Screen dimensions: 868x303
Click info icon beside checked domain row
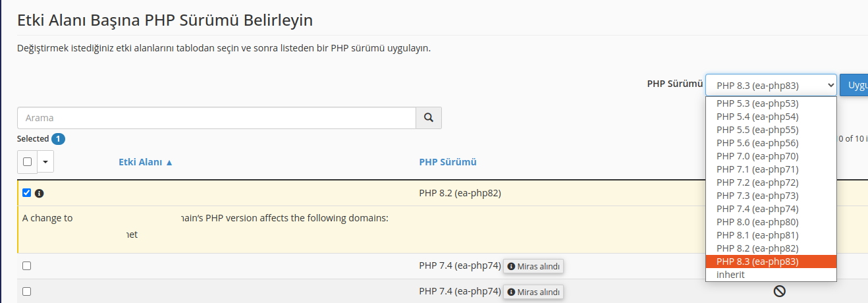point(39,194)
